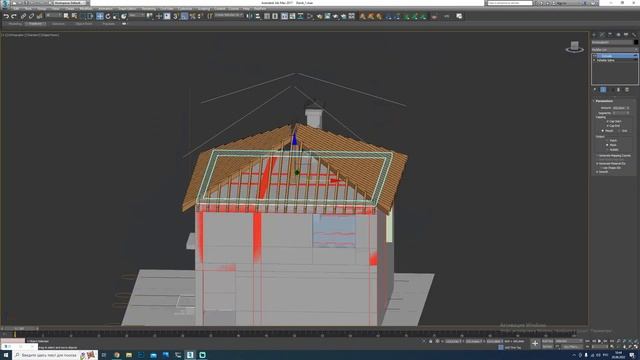The width and height of the screenshot is (640, 360).
Task: Open the named selection sets dropdown
Action: (229, 16)
